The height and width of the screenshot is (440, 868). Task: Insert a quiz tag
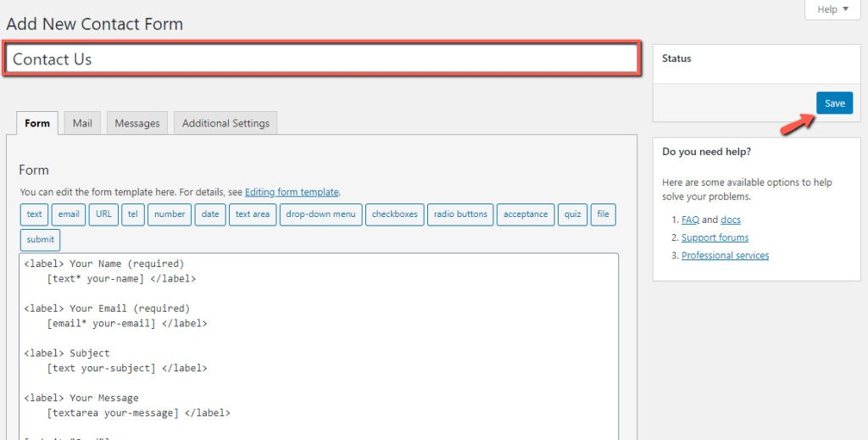pyautogui.click(x=572, y=214)
